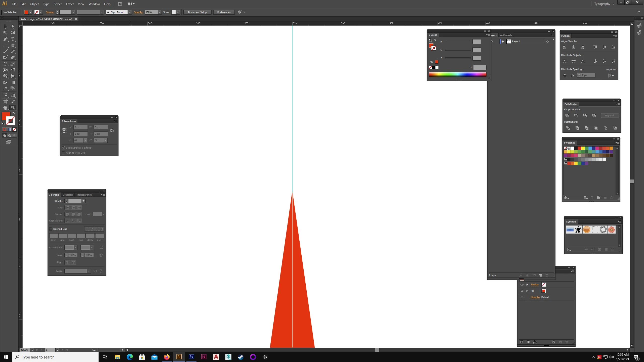
Task: Select the Eyedropper tool
Action: tap(5, 89)
